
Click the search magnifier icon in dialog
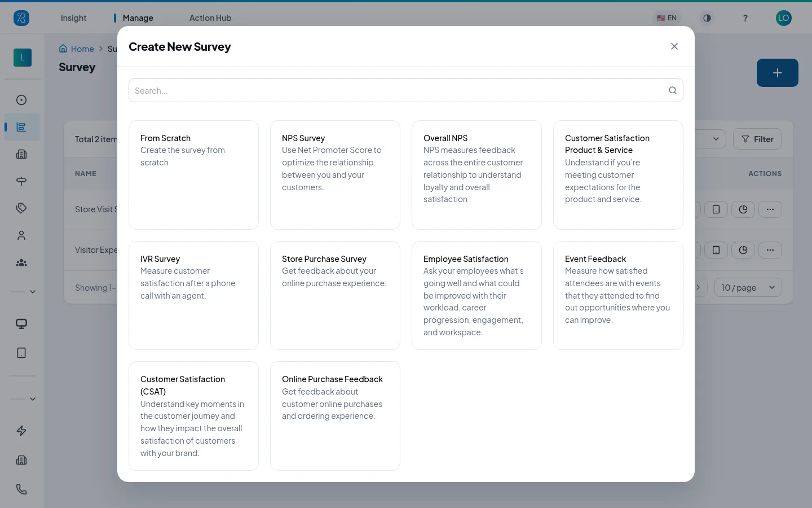tap(672, 90)
